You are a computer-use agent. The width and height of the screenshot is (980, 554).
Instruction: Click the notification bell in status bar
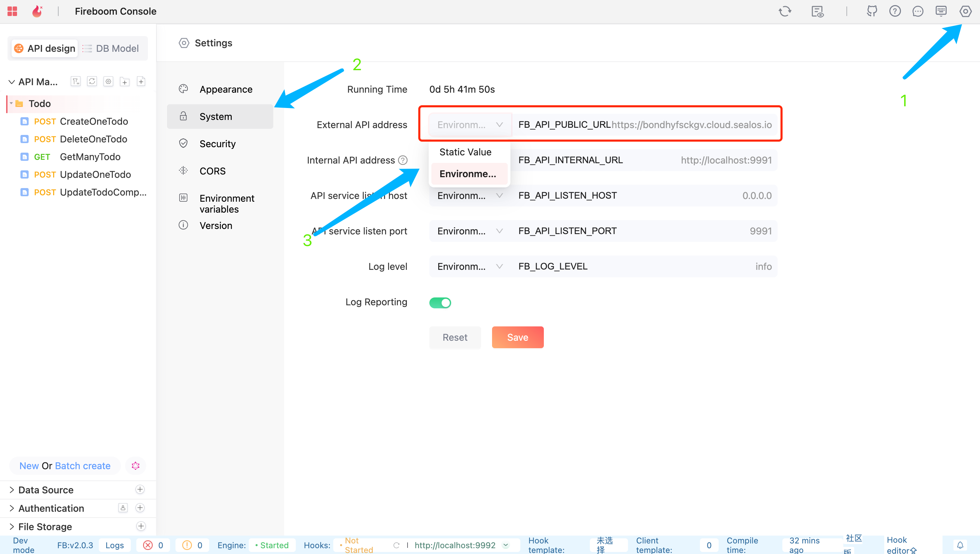click(960, 545)
